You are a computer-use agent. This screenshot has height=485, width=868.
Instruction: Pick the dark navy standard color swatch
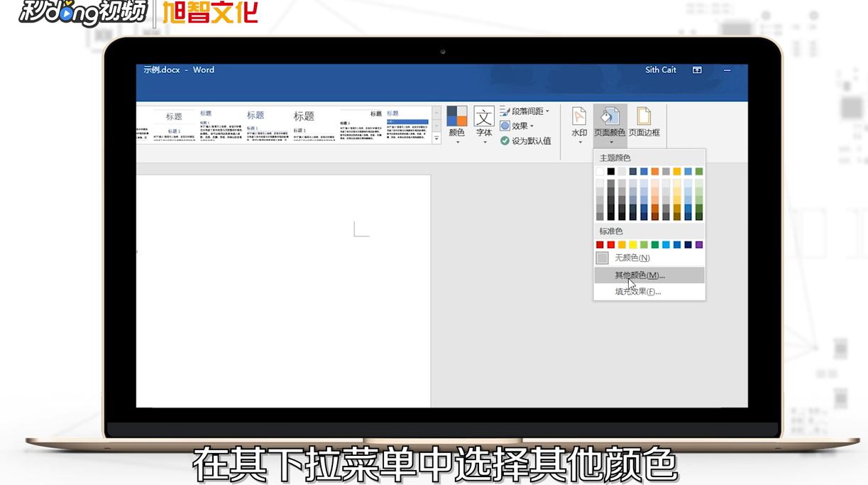coord(688,244)
